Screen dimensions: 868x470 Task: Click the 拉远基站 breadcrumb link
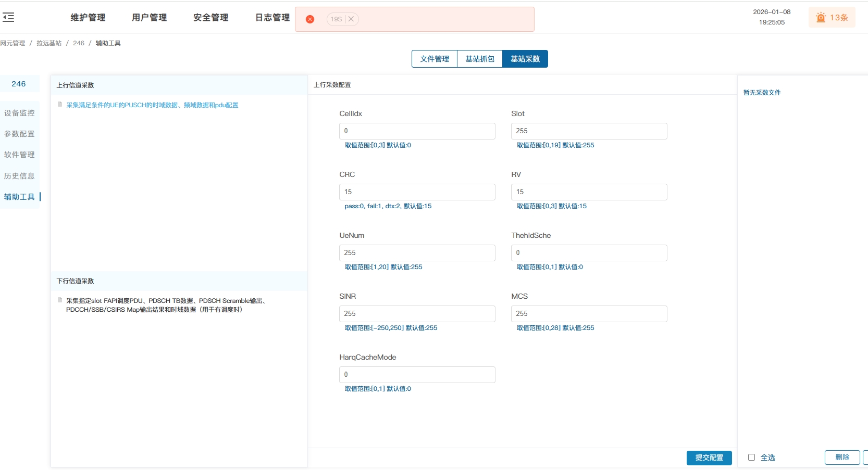49,43
